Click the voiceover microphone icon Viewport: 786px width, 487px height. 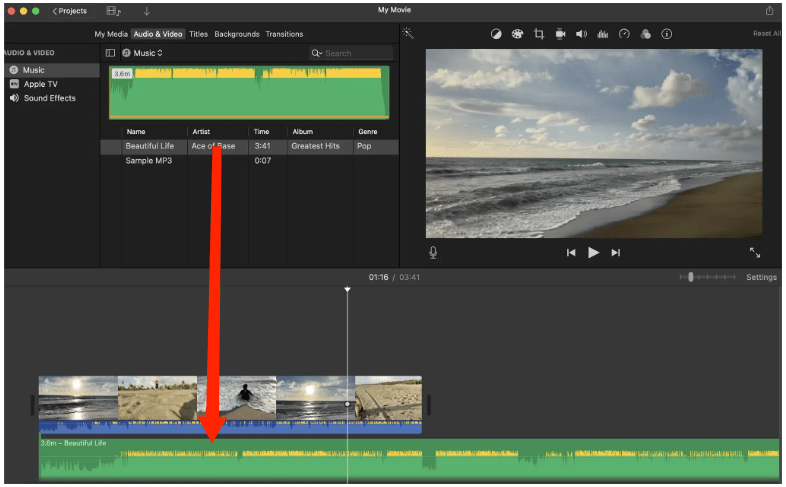coord(433,253)
